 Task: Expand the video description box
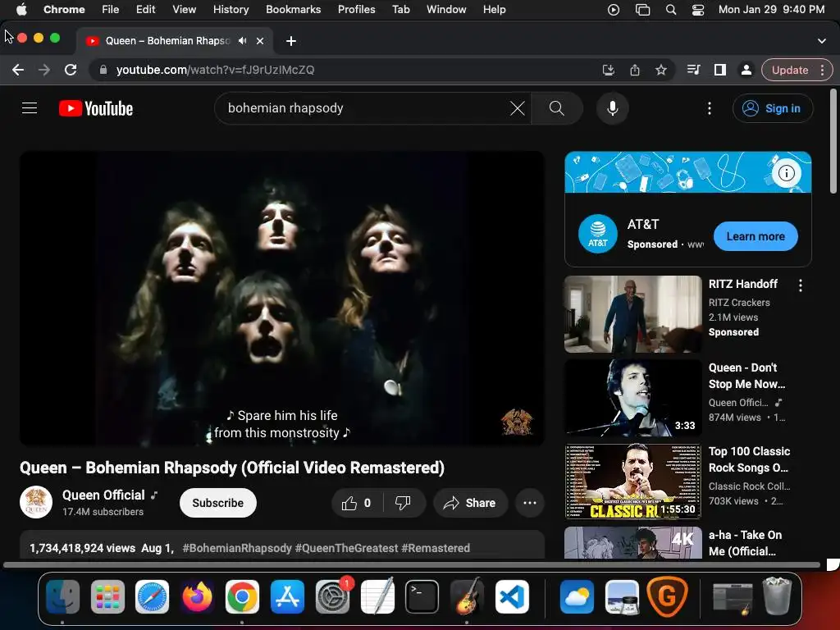pos(282,545)
